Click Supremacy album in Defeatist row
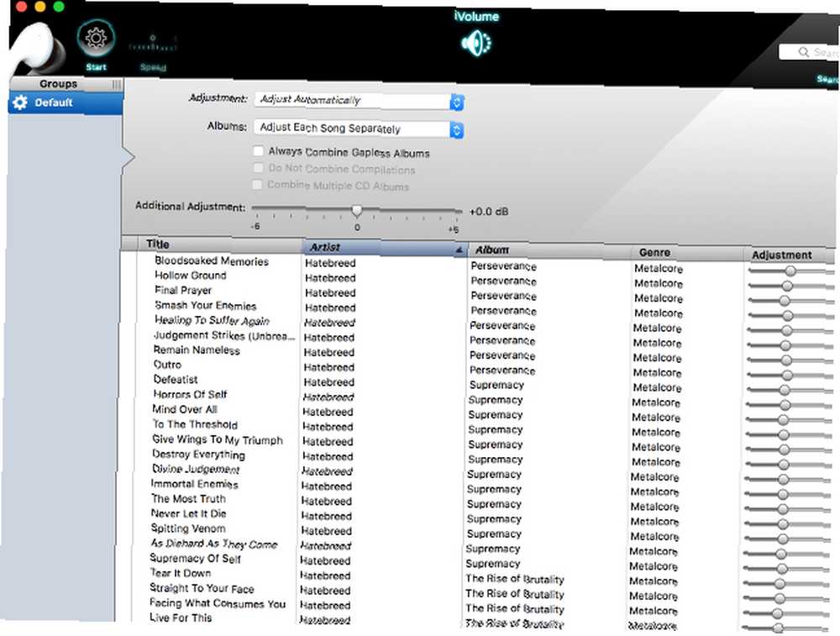The height and width of the screenshot is (636, 840). (x=496, y=386)
